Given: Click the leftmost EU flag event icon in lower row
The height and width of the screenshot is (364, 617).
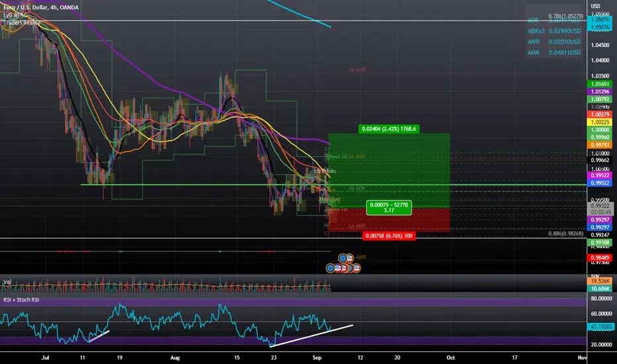Looking at the screenshot, I should (x=330, y=269).
